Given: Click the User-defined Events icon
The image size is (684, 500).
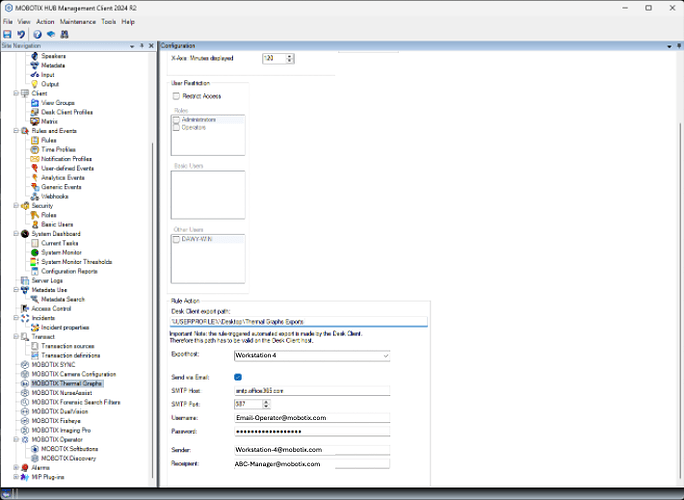Looking at the screenshot, I should pyautogui.click(x=35, y=168).
